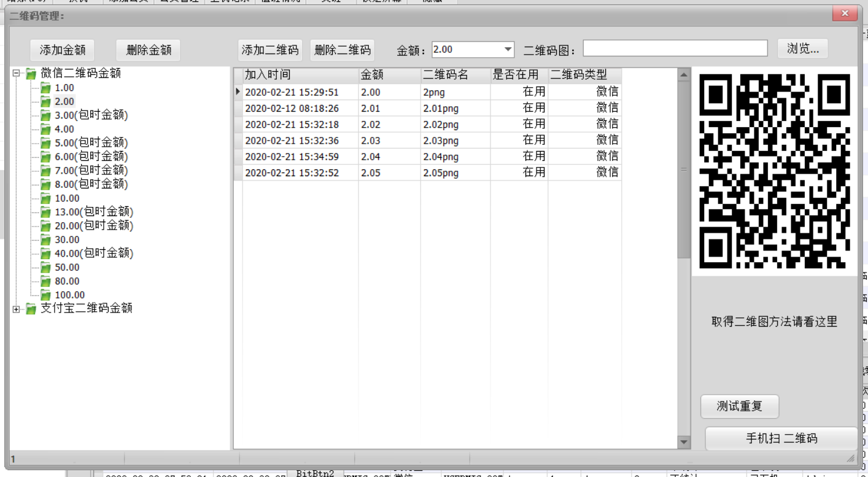This screenshot has width=868, height=477.
Task: Select the 3.00(包时金额) tree item
Action: click(x=91, y=115)
